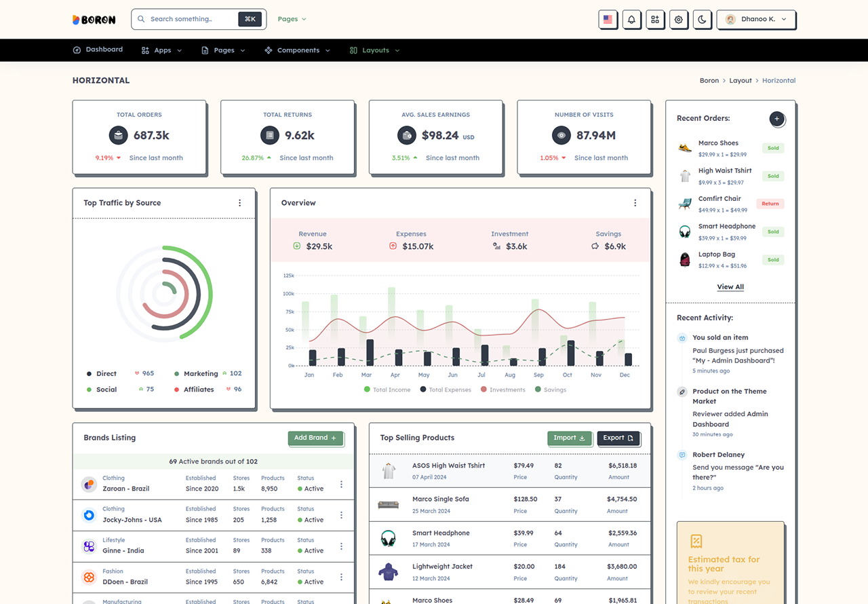This screenshot has width=868, height=604.
Task: Click the Add Brand button
Action: [x=316, y=438]
